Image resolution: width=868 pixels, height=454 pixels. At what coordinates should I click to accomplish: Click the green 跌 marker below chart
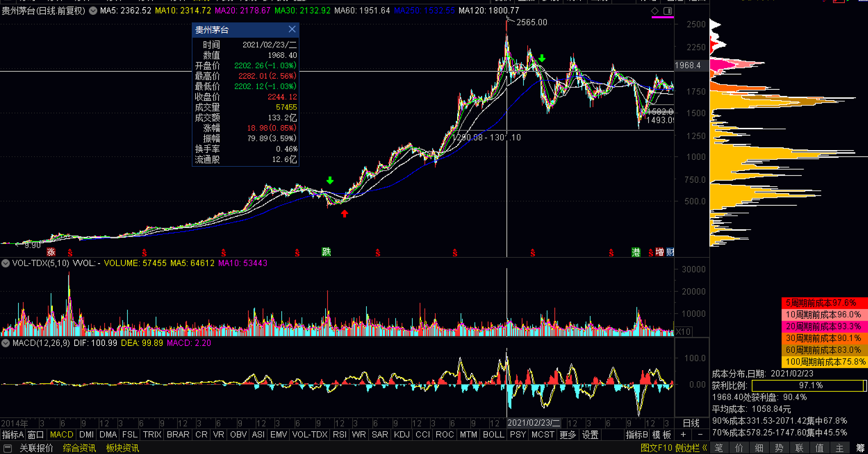[x=327, y=252]
